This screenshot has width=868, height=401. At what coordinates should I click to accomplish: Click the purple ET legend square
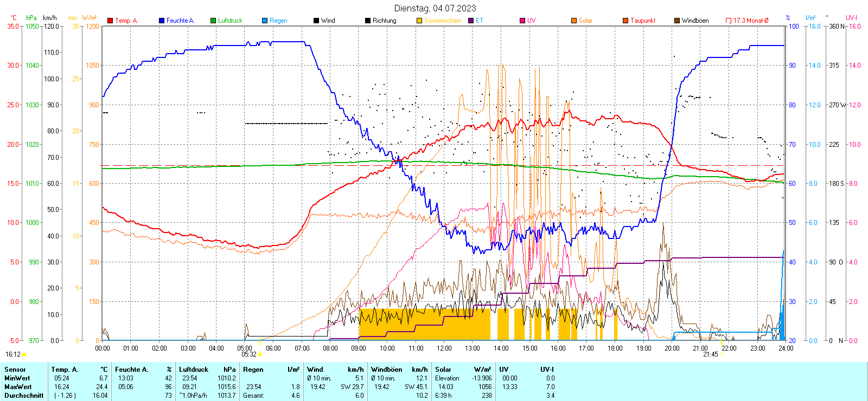471,21
